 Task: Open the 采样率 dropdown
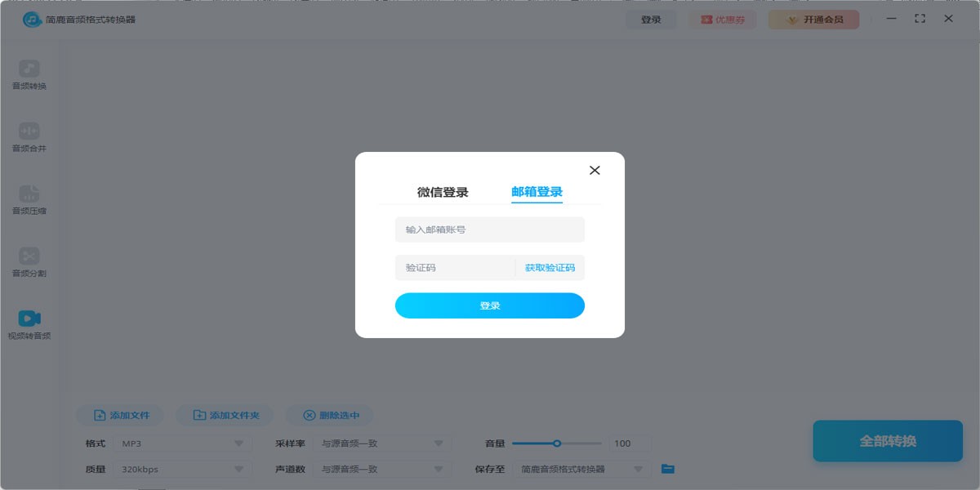coord(384,443)
